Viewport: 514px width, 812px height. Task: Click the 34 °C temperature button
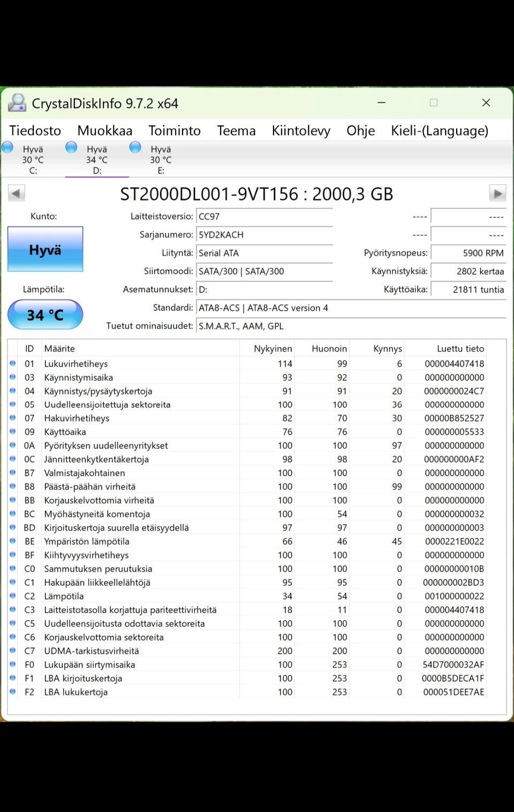tap(46, 315)
